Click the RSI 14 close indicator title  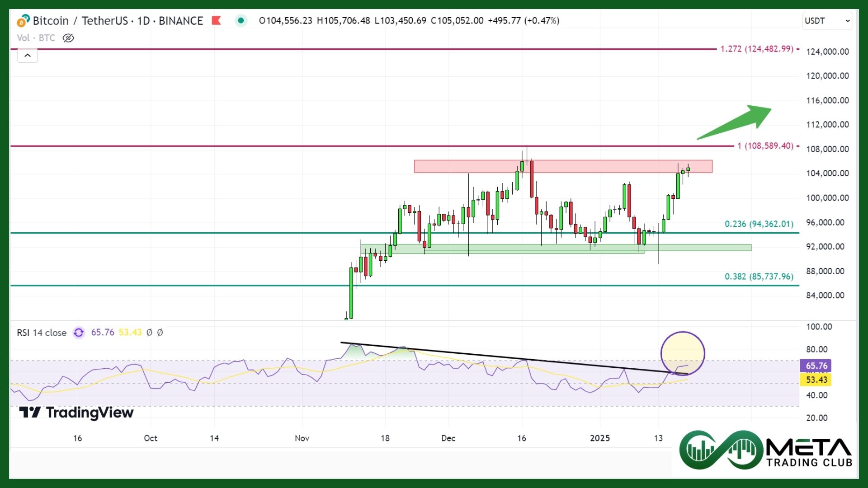click(42, 333)
